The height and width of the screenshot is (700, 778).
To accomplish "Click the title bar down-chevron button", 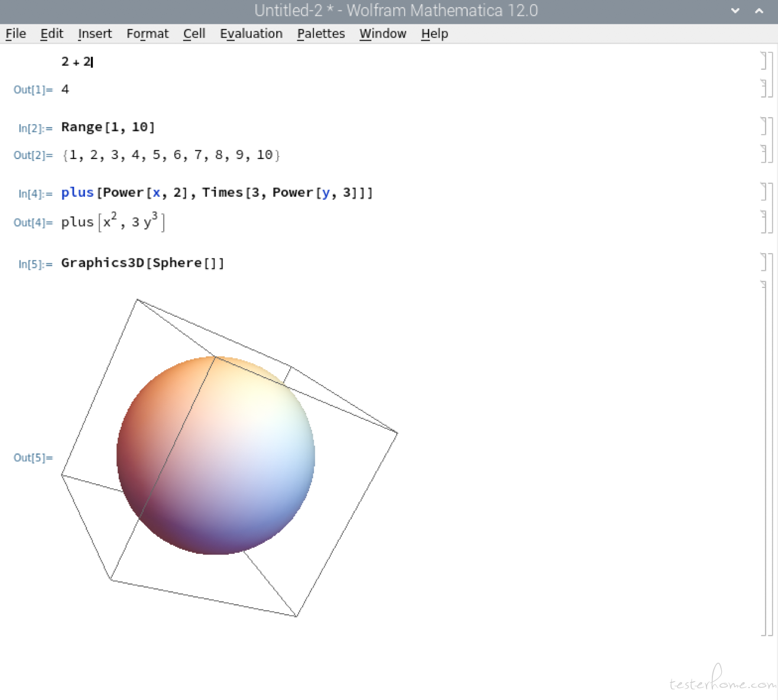I will click(x=735, y=11).
